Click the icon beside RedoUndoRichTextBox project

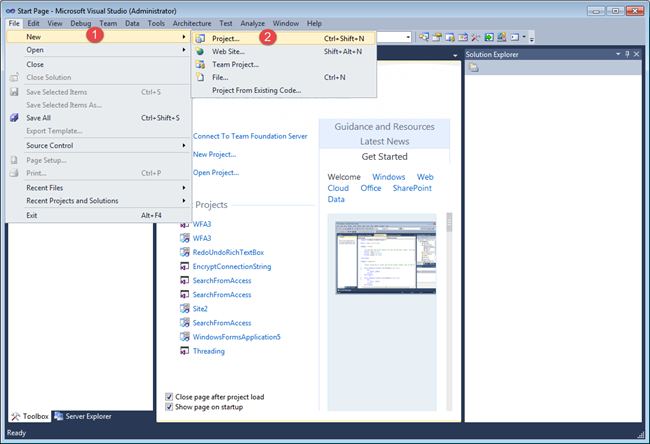point(184,252)
